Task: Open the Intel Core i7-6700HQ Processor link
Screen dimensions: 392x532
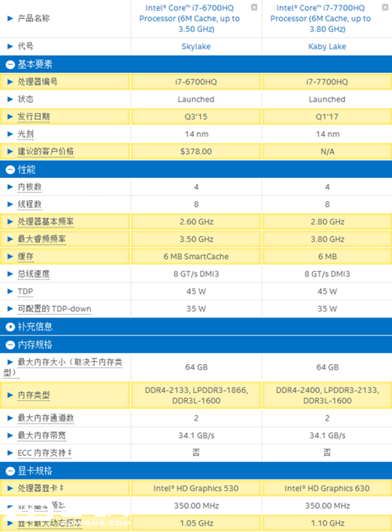Action: click(190, 18)
